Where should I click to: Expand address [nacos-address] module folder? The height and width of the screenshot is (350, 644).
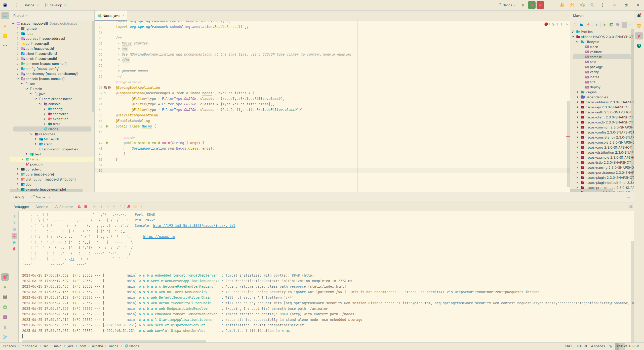click(18, 38)
